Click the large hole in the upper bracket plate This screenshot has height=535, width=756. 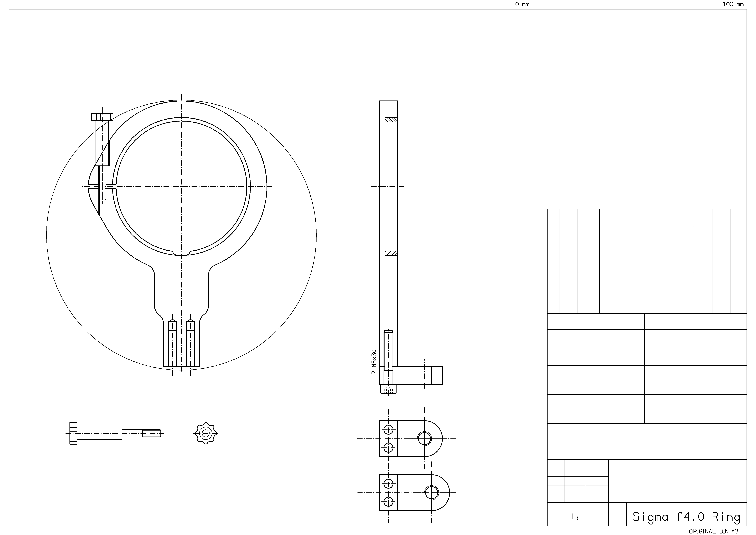click(x=424, y=438)
